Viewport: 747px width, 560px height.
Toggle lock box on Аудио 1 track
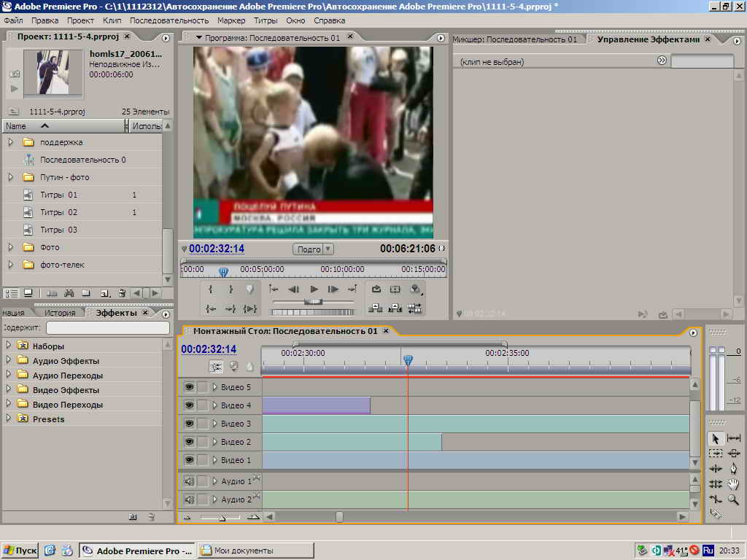coord(203,481)
